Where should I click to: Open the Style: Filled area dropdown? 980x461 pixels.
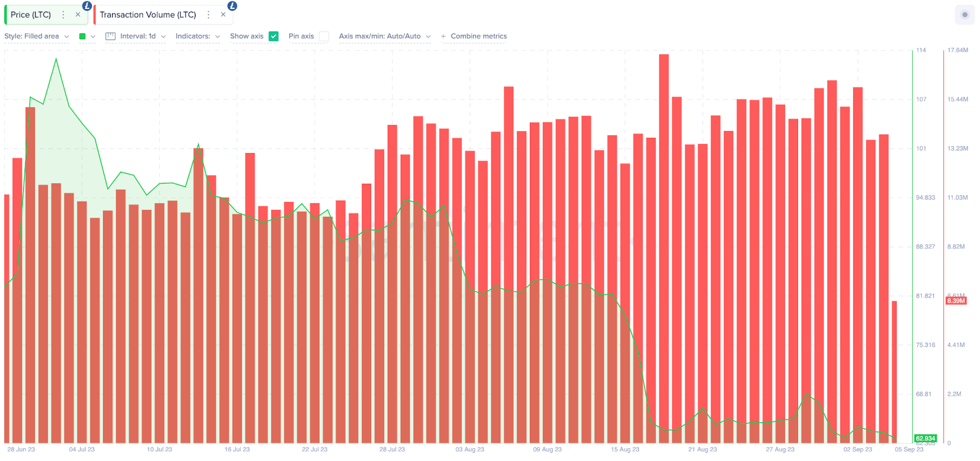point(37,36)
